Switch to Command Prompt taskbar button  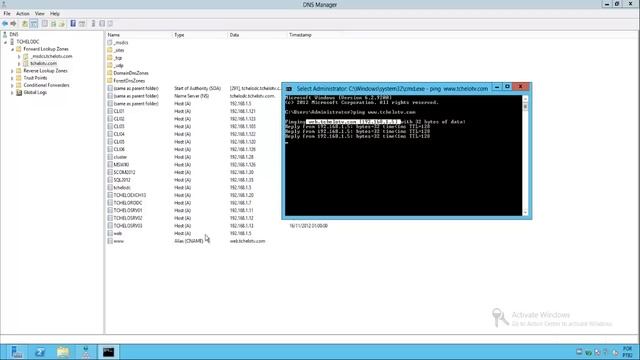pos(109,352)
